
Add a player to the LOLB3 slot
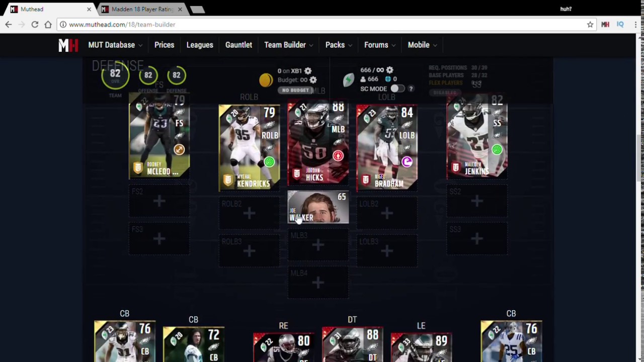tap(386, 251)
